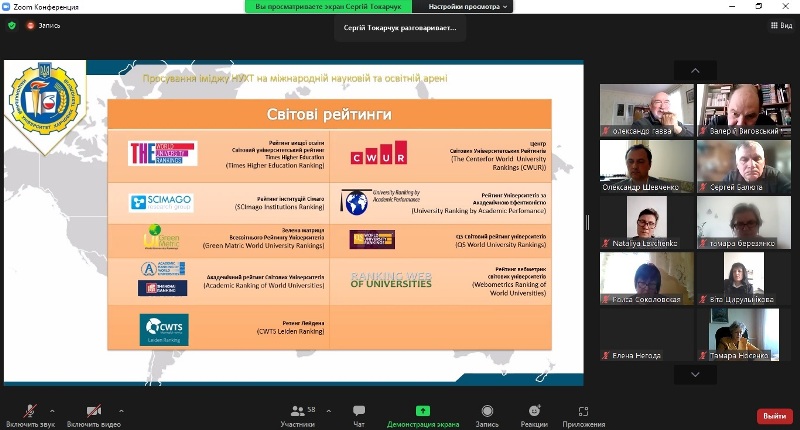Select Сергей Балюта video thumbnail

point(744,166)
